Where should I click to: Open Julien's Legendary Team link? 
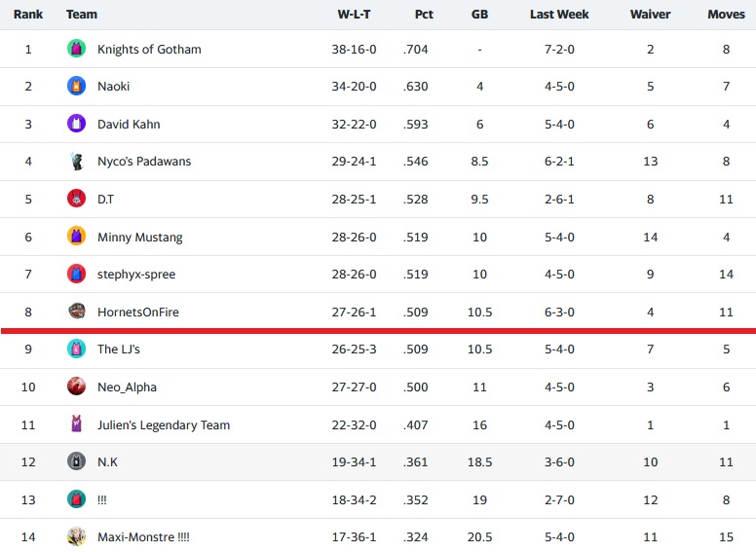coord(163,424)
